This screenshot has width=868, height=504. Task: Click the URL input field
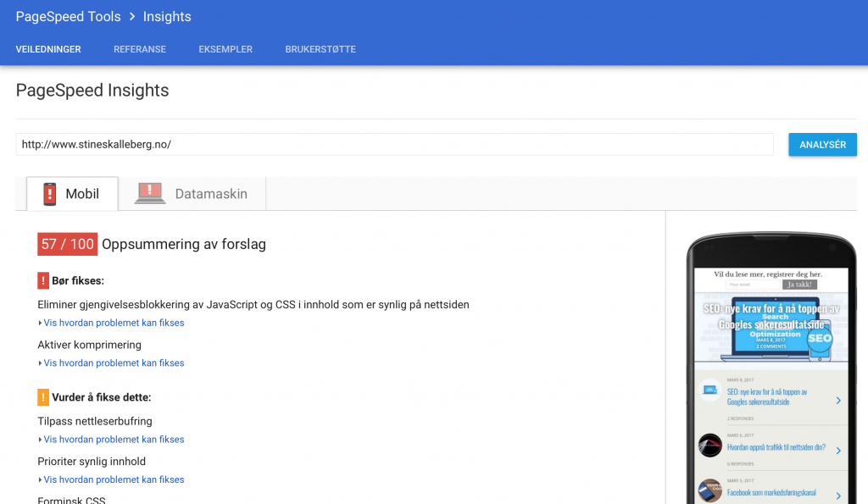pos(394,144)
